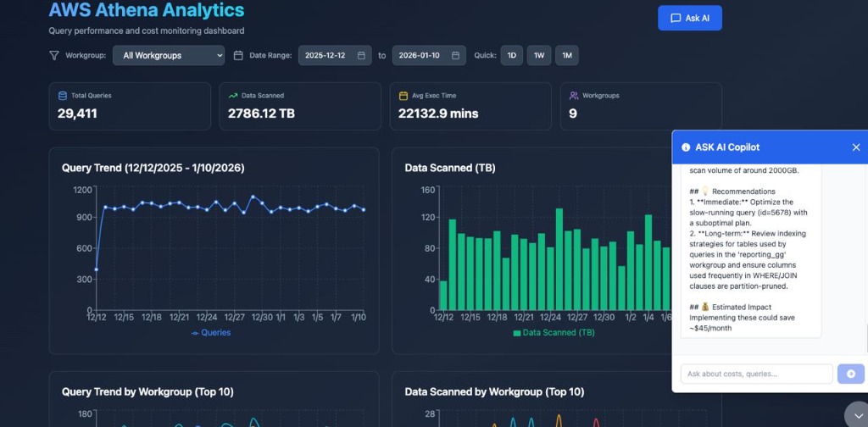Open the start date field 2025-12-12
Viewport: 868px width, 427px height.
(335, 55)
